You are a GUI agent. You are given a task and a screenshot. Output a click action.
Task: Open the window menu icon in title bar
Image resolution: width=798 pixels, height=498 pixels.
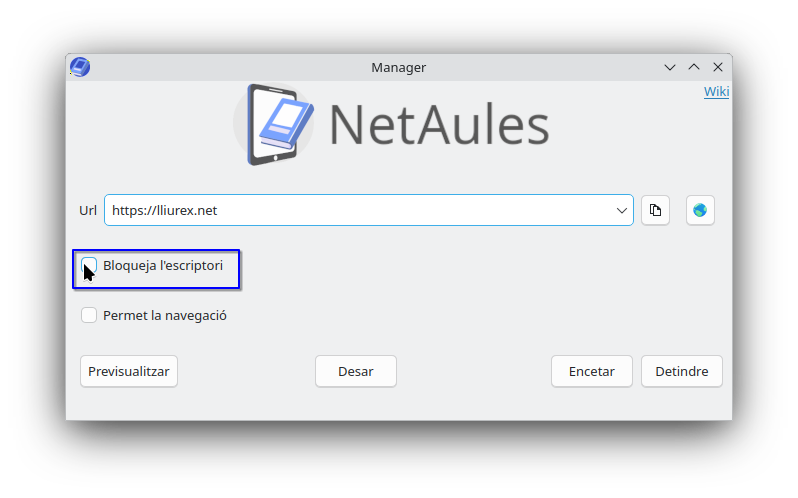[x=80, y=67]
